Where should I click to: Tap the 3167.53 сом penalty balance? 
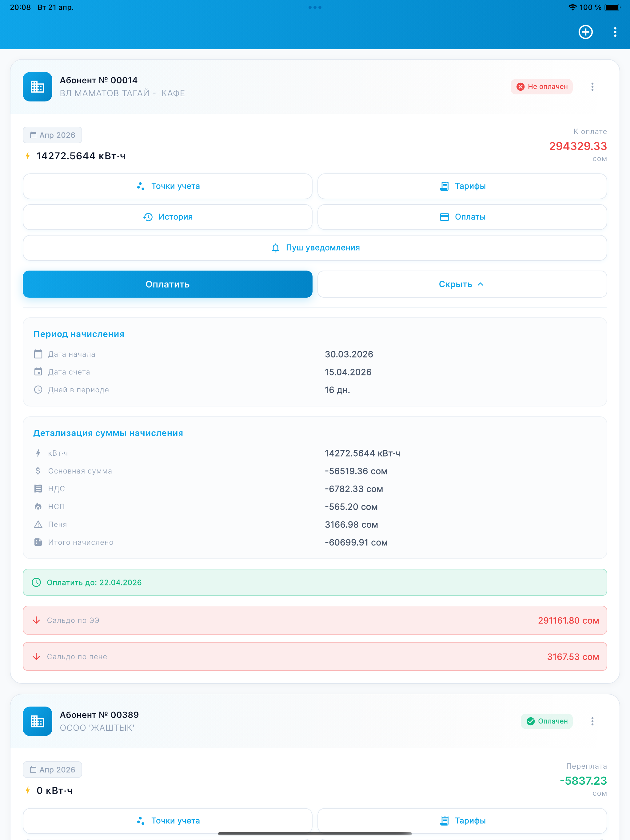coord(572,657)
